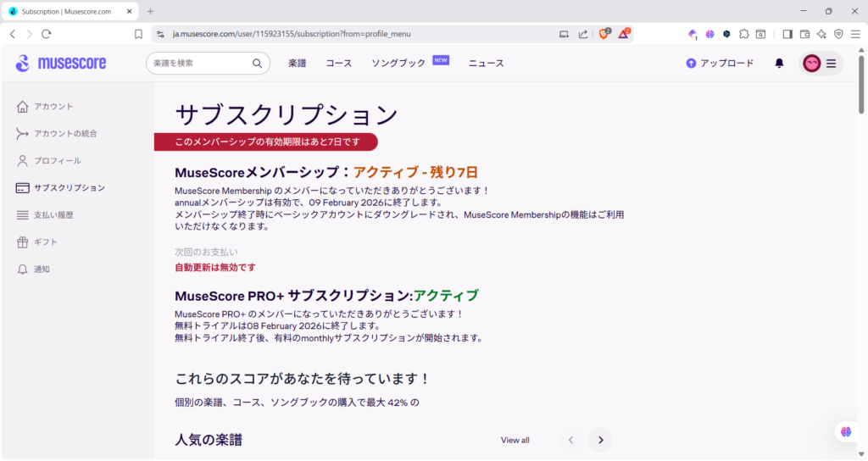Open the ギフト gift page
Image resolution: width=868 pixels, height=461 pixels.
[45, 242]
